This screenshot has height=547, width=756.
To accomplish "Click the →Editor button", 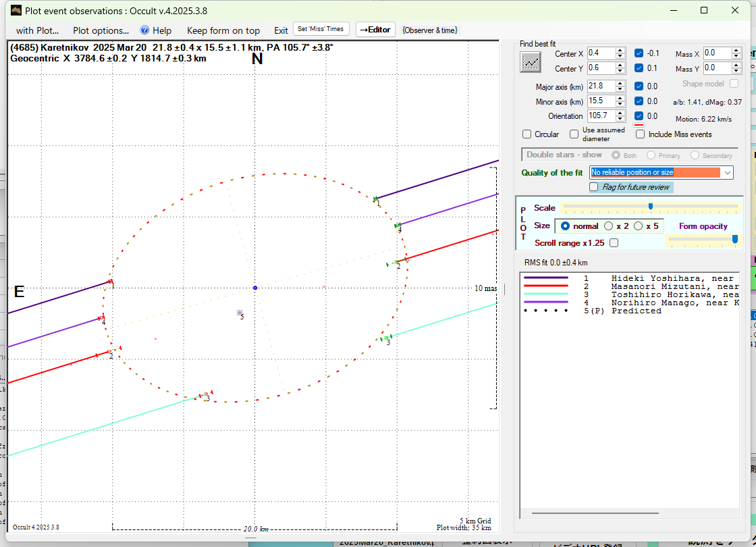I will 375,30.
